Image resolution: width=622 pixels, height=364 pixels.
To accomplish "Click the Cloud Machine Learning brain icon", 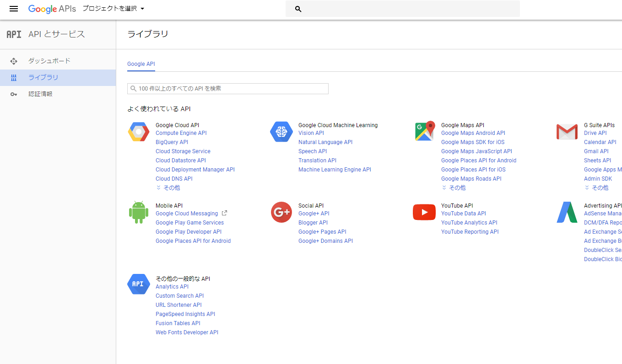I will [x=281, y=132].
